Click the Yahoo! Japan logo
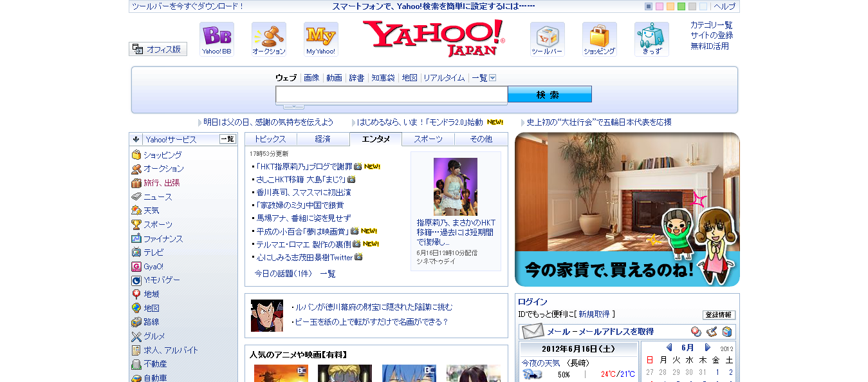The image size is (868, 382). click(x=434, y=38)
